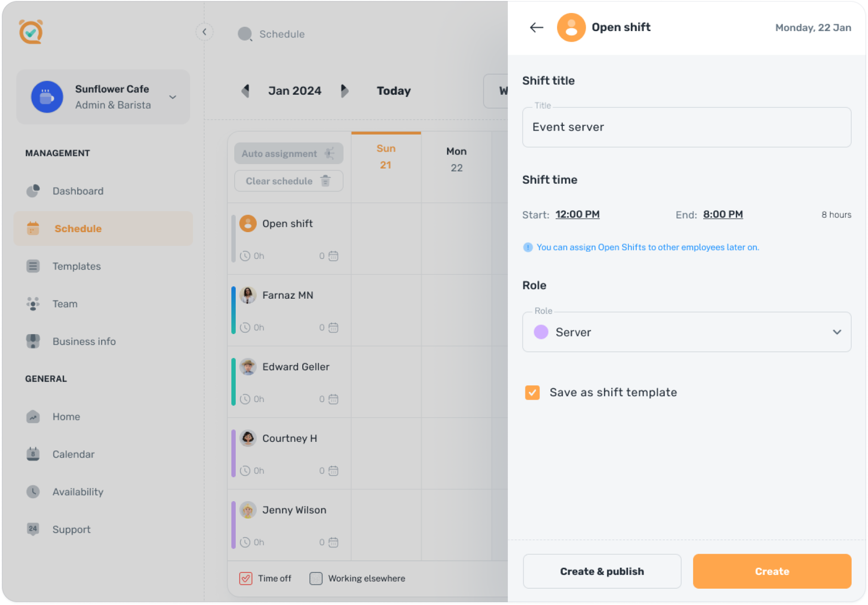Viewport: 868px width, 605px height.
Task: Click the Team people icon in sidebar
Action: pos(33,304)
